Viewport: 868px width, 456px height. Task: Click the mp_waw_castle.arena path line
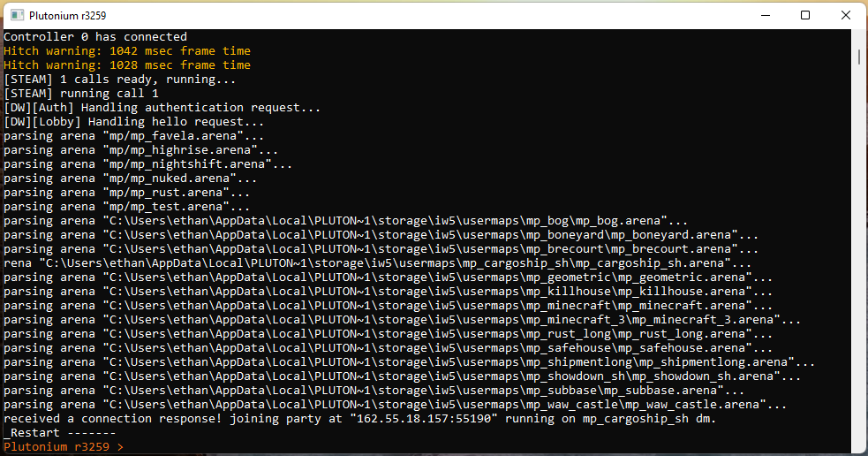396,404
